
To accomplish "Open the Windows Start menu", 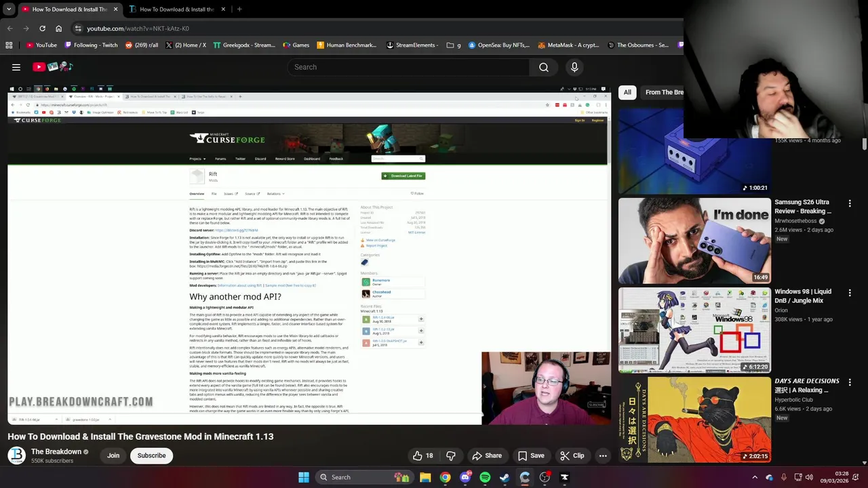I will (303, 477).
